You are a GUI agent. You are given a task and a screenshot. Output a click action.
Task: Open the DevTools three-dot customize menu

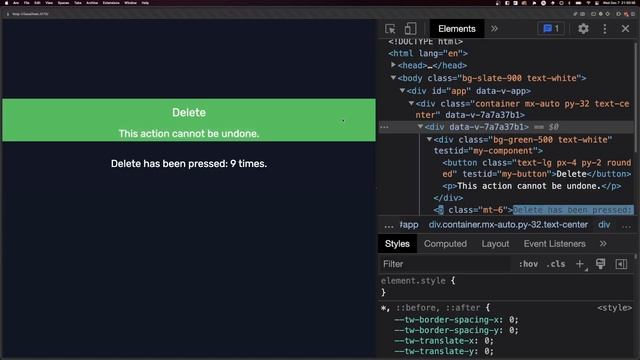tap(604, 29)
